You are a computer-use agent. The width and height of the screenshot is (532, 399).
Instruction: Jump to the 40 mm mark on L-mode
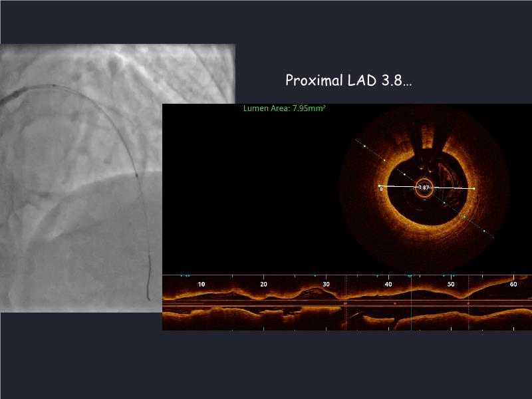point(388,284)
